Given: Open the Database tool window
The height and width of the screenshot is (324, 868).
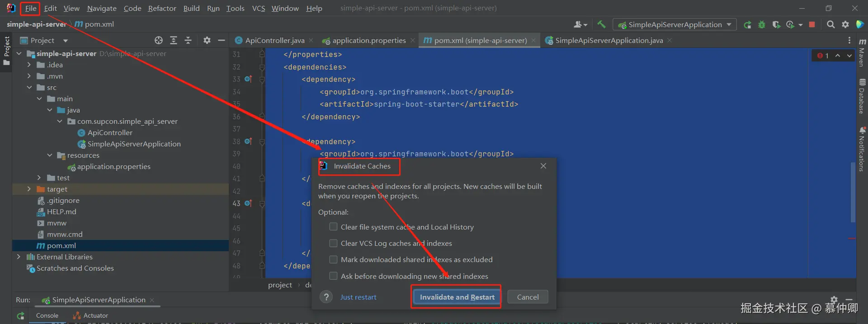Looking at the screenshot, I should (862, 96).
